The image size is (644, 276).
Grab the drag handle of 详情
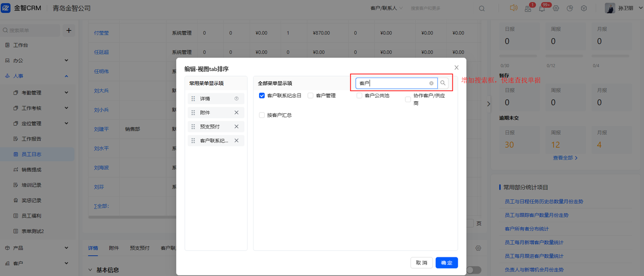[x=193, y=99]
